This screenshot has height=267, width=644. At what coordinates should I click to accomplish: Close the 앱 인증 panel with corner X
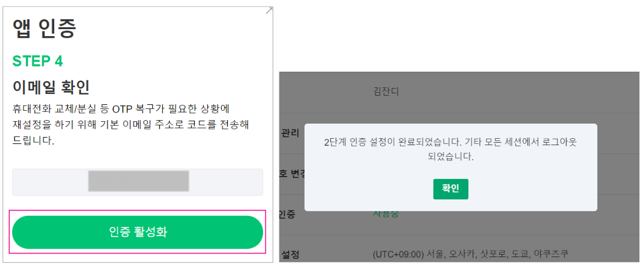point(269,10)
